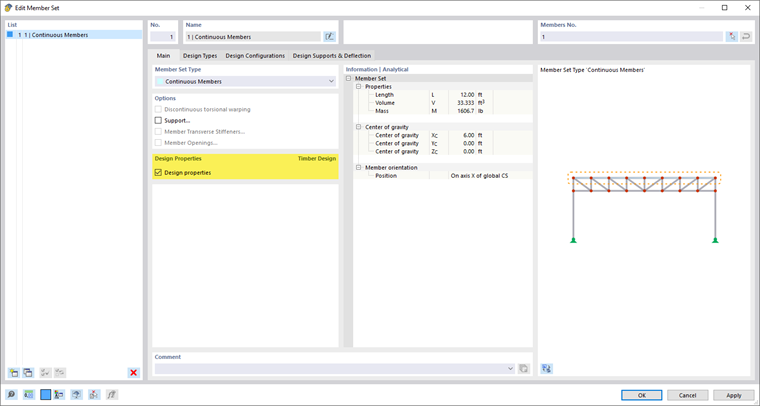Open Design Supports & Deflection tab
Image resolution: width=760 pixels, height=406 pixels.
(x=332, y=56)
